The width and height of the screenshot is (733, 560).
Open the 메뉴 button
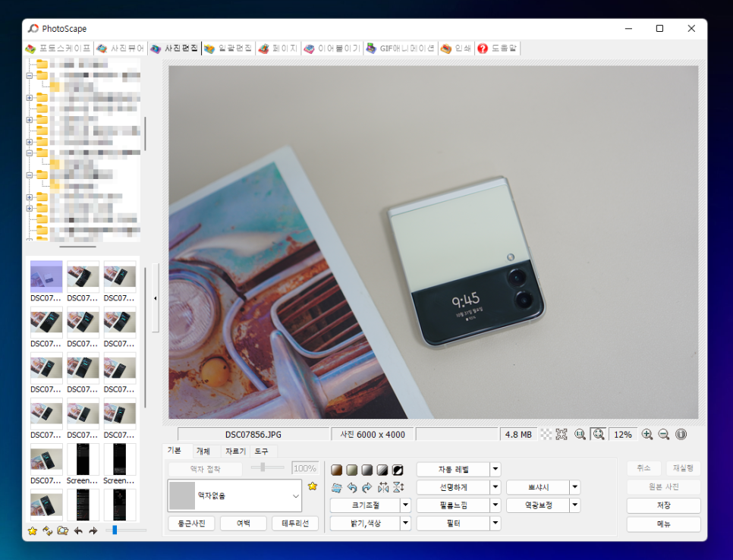pyautogui.click(x=663, y=524)
